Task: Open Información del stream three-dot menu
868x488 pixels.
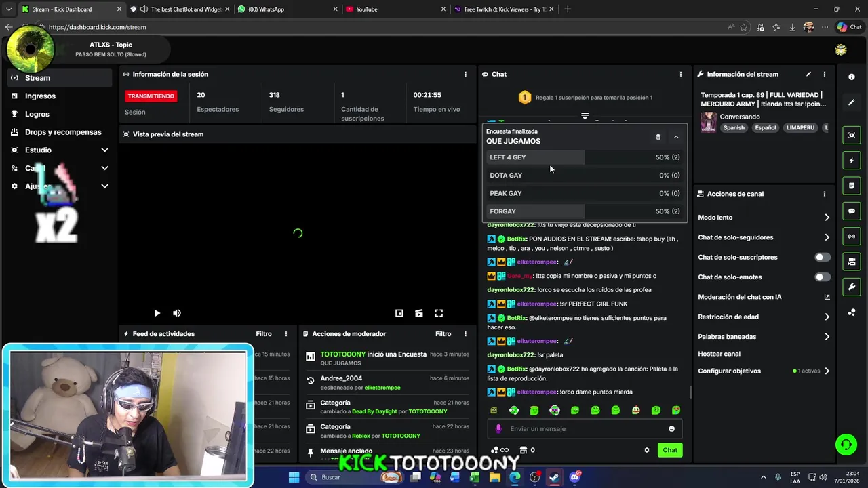Action: tap(825, 74)
